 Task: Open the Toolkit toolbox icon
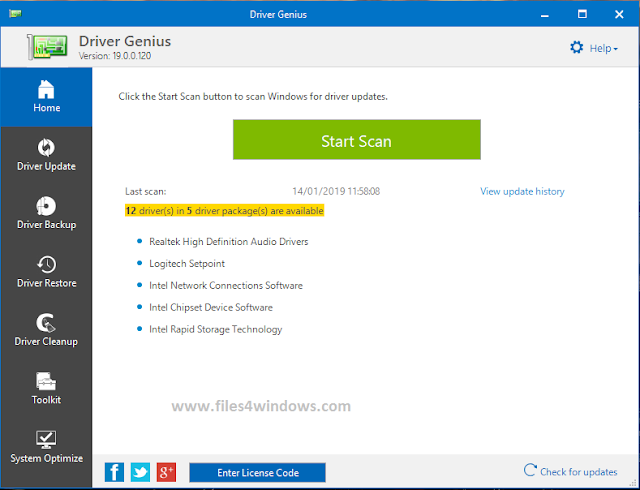coord(46,381)
